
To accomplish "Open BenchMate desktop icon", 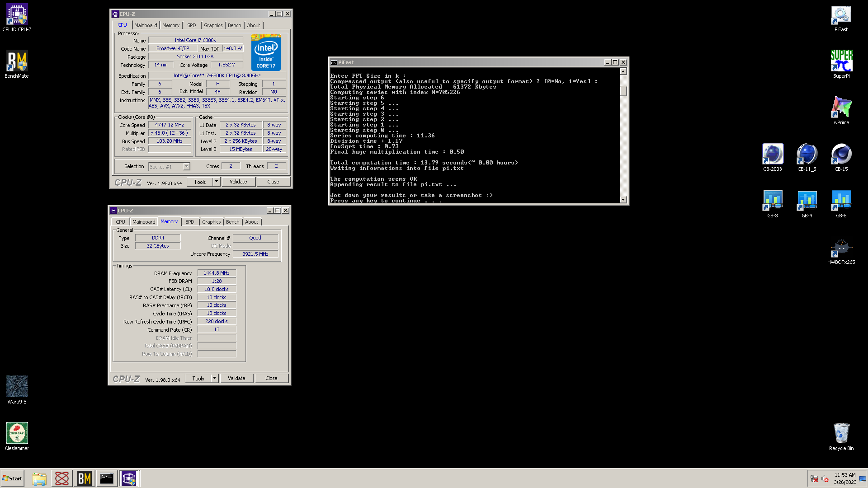I will 17,64.
